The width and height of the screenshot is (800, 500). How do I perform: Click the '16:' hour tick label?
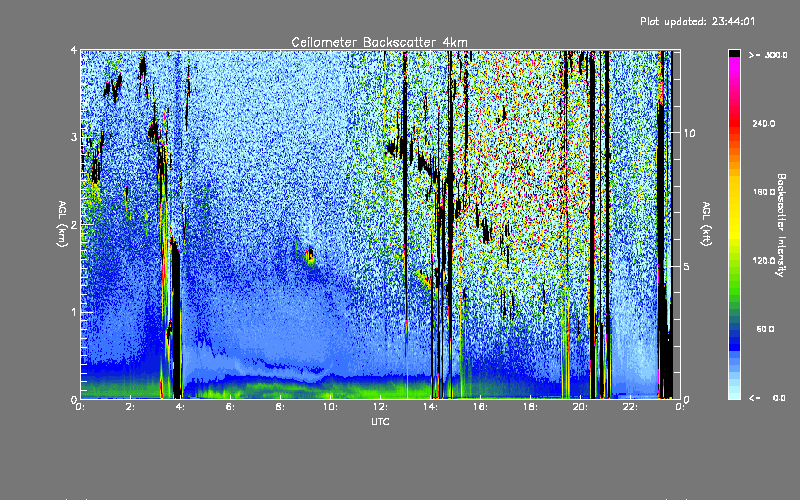coord(480,407)
